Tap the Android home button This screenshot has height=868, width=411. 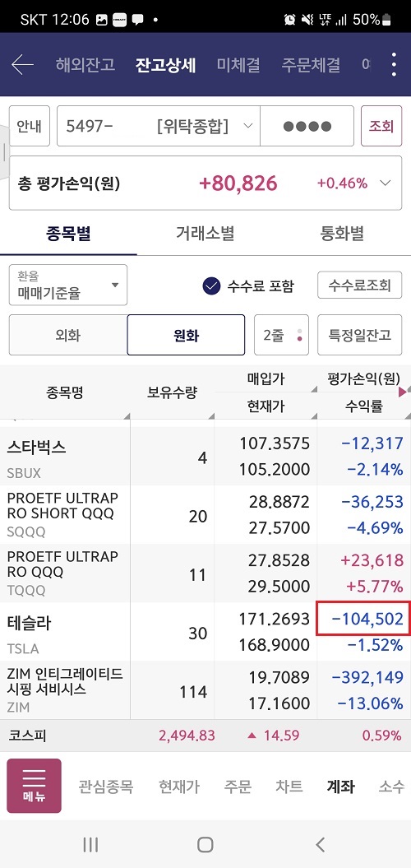pos(205,844)
